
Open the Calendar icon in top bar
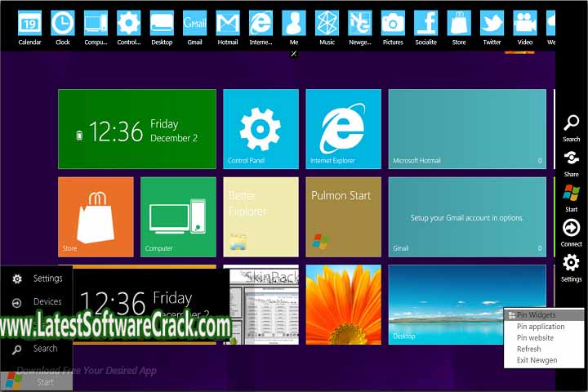tap(29, 23)
